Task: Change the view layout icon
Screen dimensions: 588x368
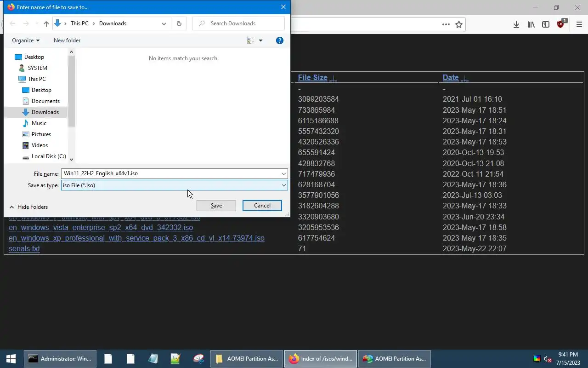Action: (251, 40)
